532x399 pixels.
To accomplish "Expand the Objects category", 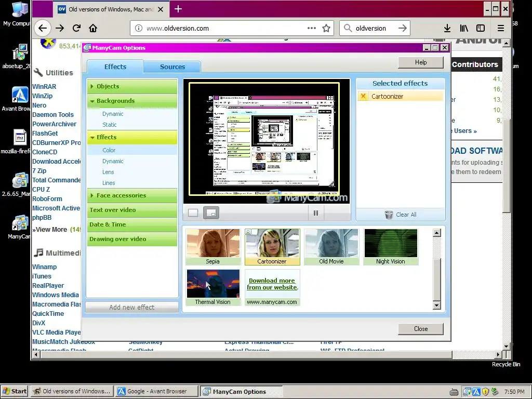I will coord(132,86).
